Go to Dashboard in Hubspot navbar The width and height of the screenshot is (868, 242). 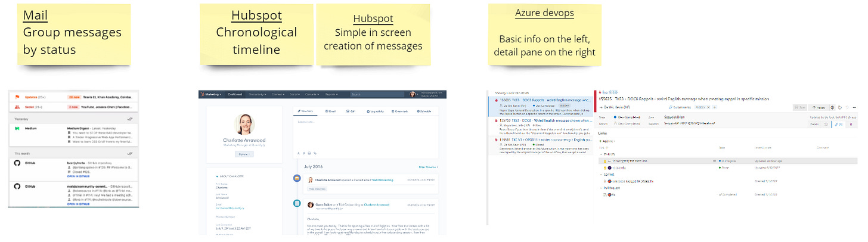[x=235, y=94]
